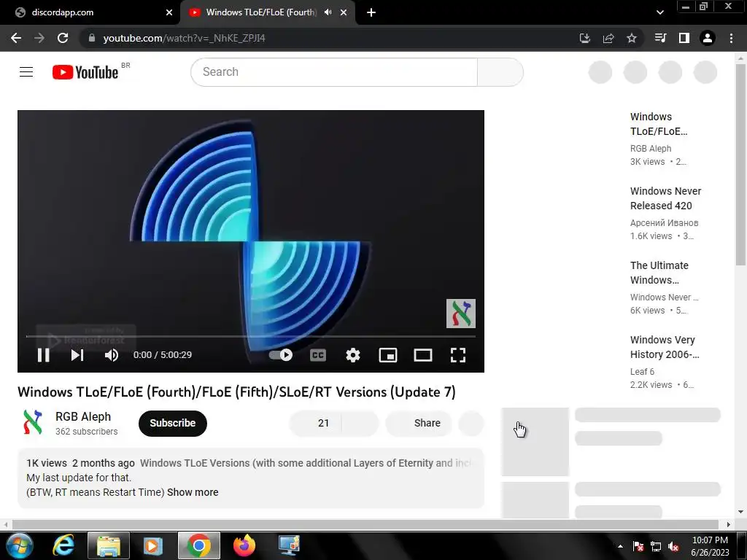Bookmark this page with star

[x=632, y=38]
